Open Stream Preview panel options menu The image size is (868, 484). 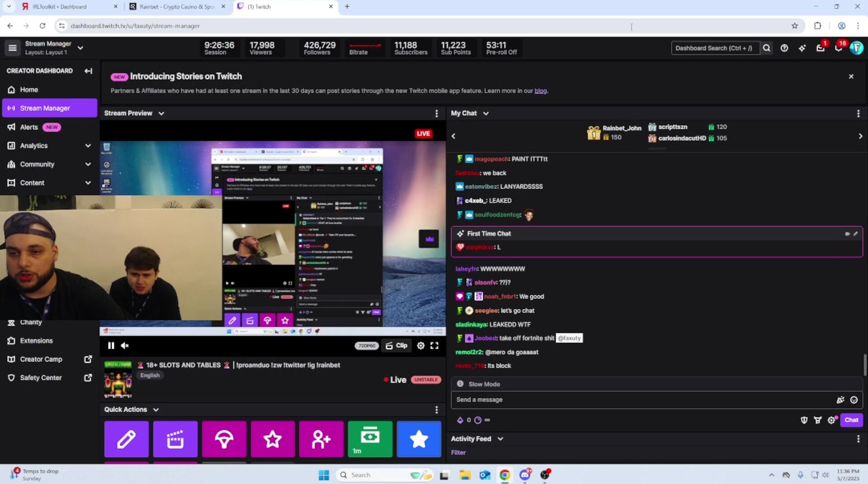coord(436,114)
